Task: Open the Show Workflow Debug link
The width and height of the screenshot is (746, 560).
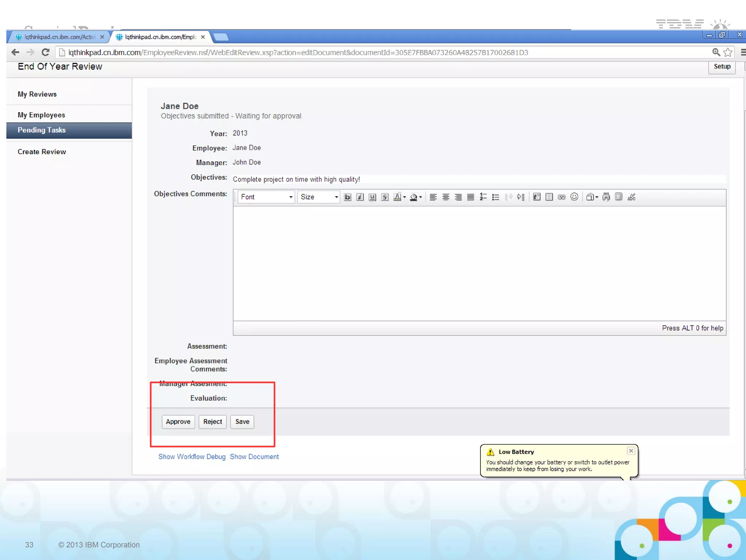Action: [192, 457]
